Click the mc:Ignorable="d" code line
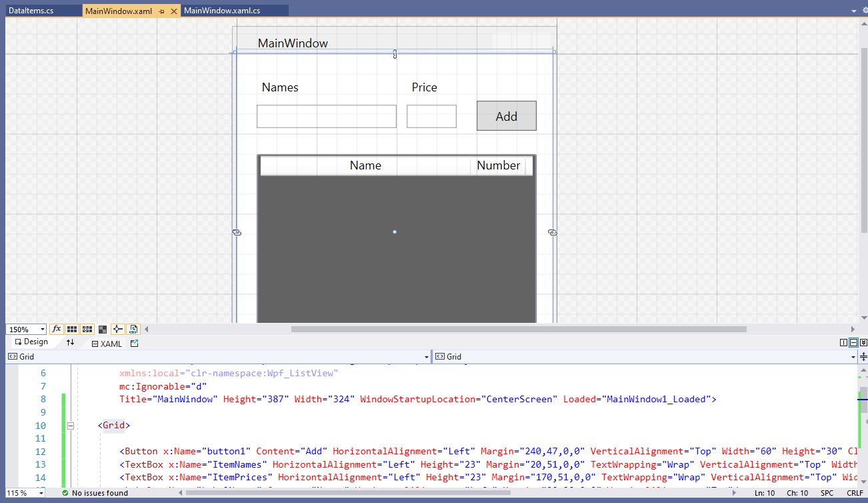 pos(163,386)
